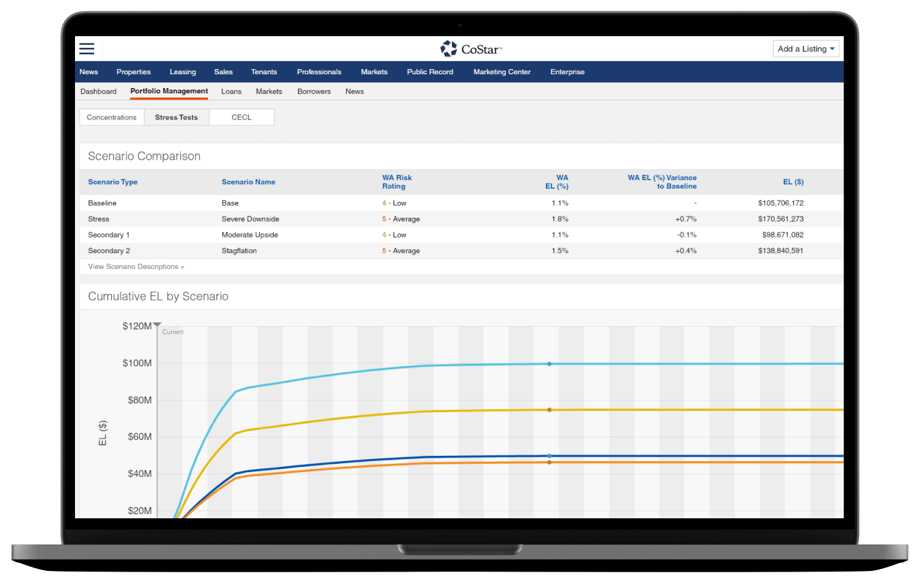Open the hamburger navigation menu
This screenshot has height=588, width=921.
pyautogui.click(x=87, y=49)
